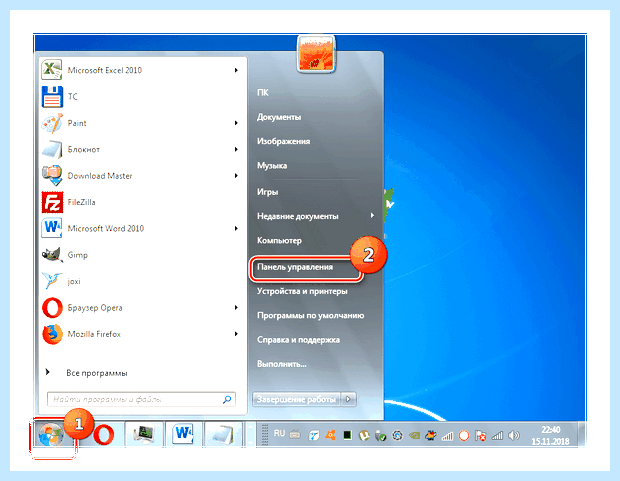The width and height of the screenshot is (620, 481).
Task: Click the network signal tray icon
Action: click(x=497, y=436)
